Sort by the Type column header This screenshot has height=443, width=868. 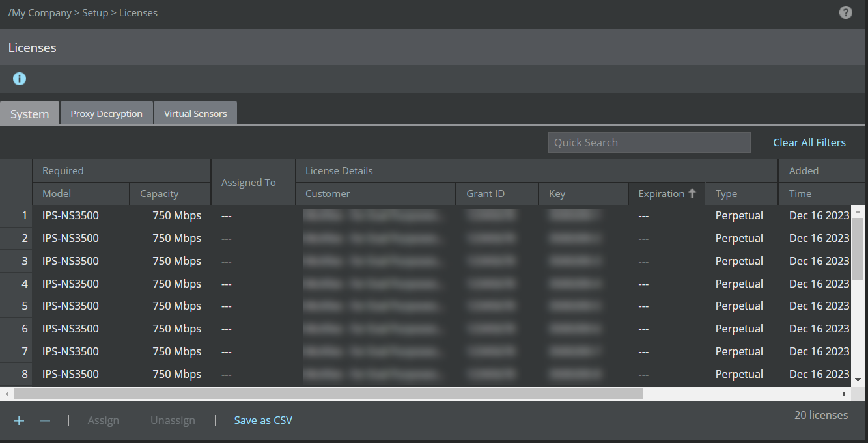pos(742,193)
